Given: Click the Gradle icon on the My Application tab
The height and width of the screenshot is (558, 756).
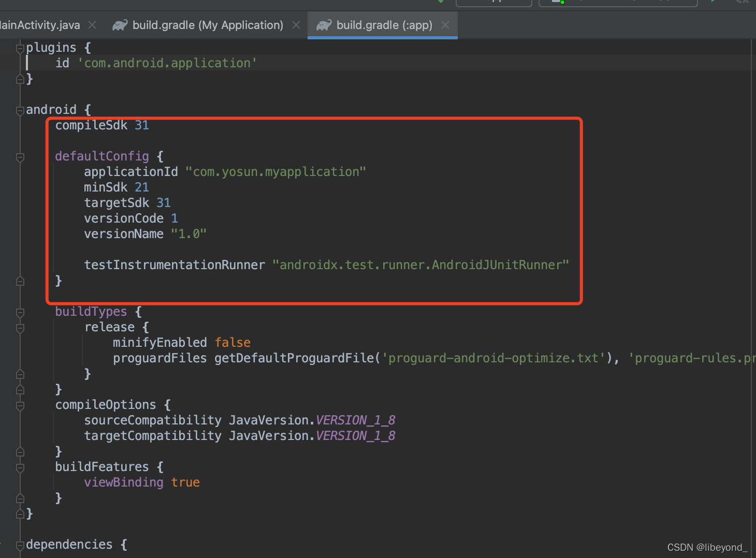Looking at the screenshot, I should 120,25.
